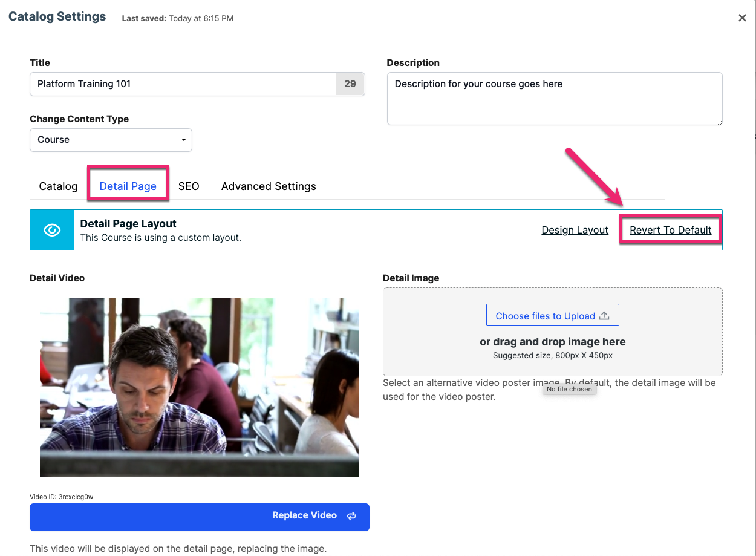Click into the Title input field
The image size is (756, 556).
[x=183, y=84]
